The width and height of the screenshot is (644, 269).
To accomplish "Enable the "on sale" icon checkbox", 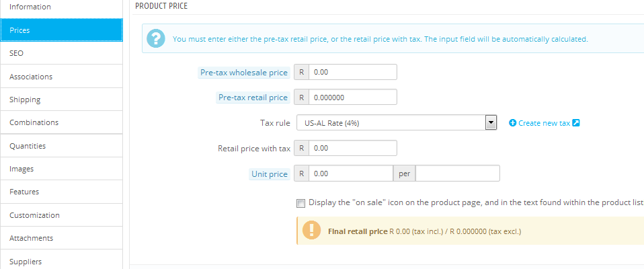I will tap(300, 202).
